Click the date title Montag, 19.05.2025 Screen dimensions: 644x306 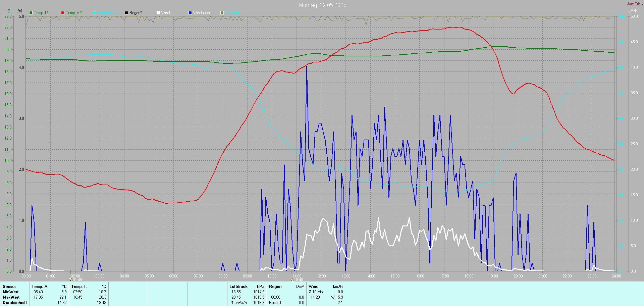point(322,5)
